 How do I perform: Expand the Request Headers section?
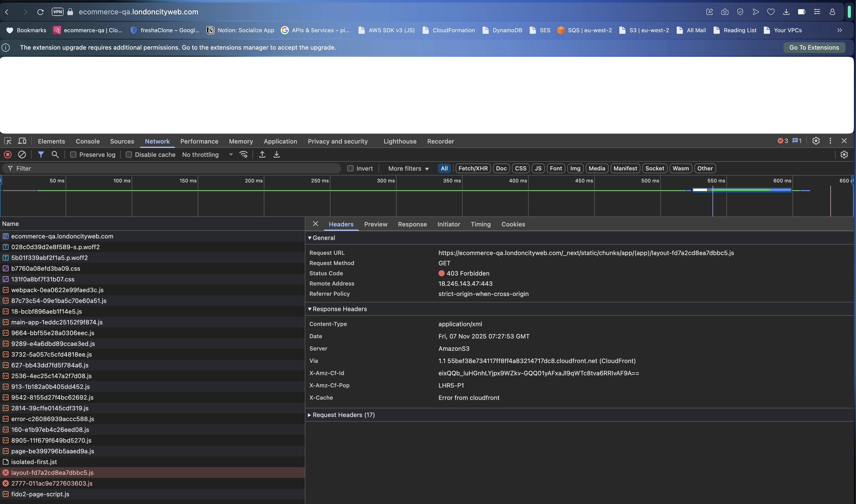tap(343, 415)
